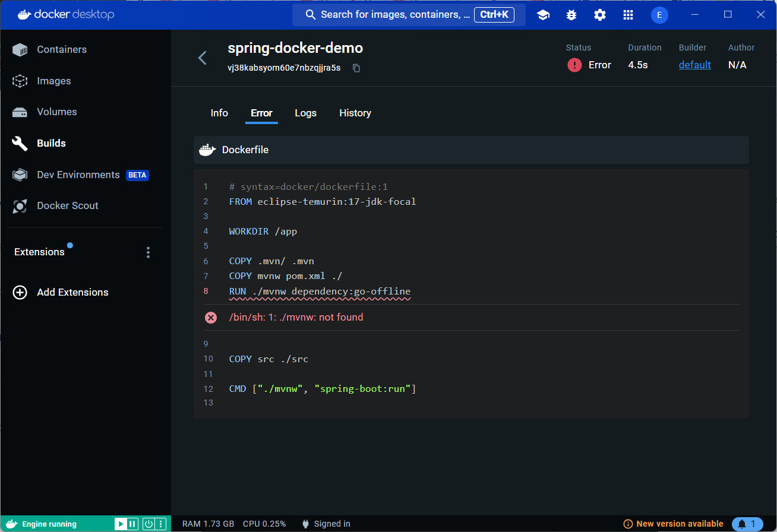Click the Signed in plug icon
Viewport: 777px width, 532px height.
tap(305, 524)
